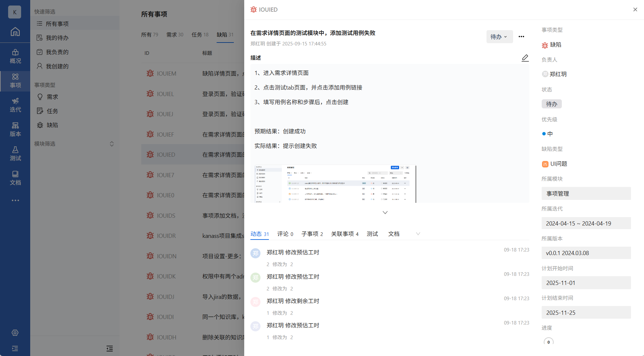644x356 pixels.
Task: Click the 待办 status tag in sidebar
Action: pos(551,104)
